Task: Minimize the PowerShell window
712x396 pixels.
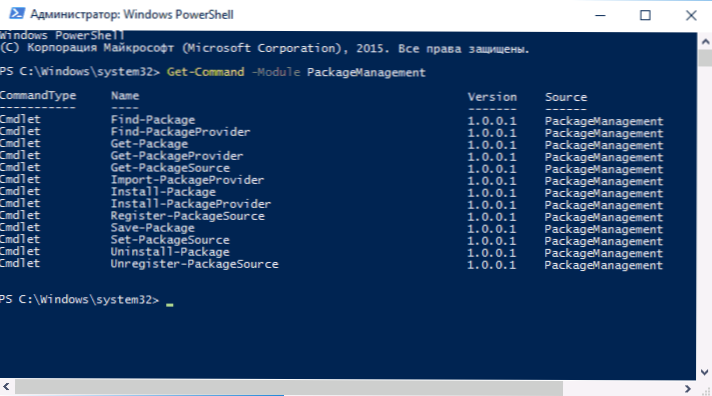Action: [x=600, y=15]
